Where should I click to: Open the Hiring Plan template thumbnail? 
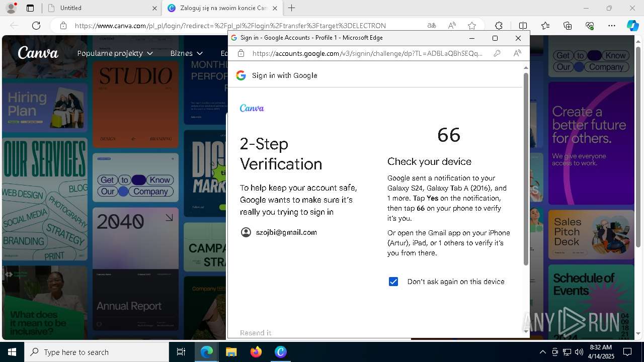[x=45, y=108]
